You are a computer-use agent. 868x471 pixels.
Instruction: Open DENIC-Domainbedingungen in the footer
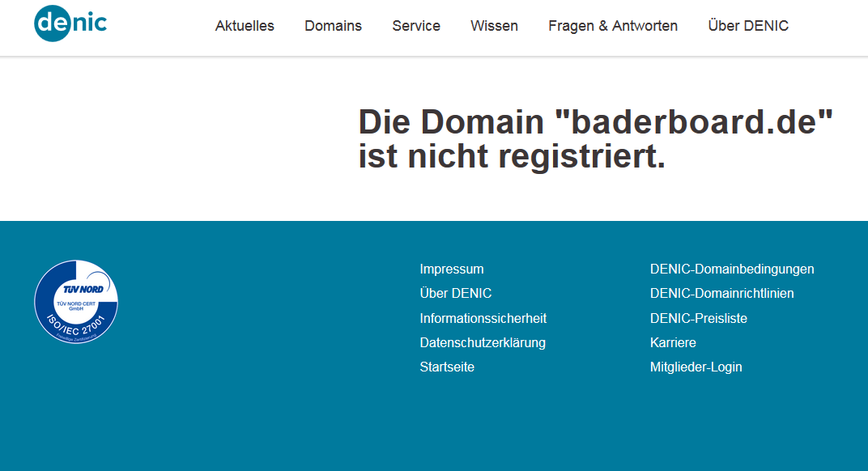click(732, 269)
